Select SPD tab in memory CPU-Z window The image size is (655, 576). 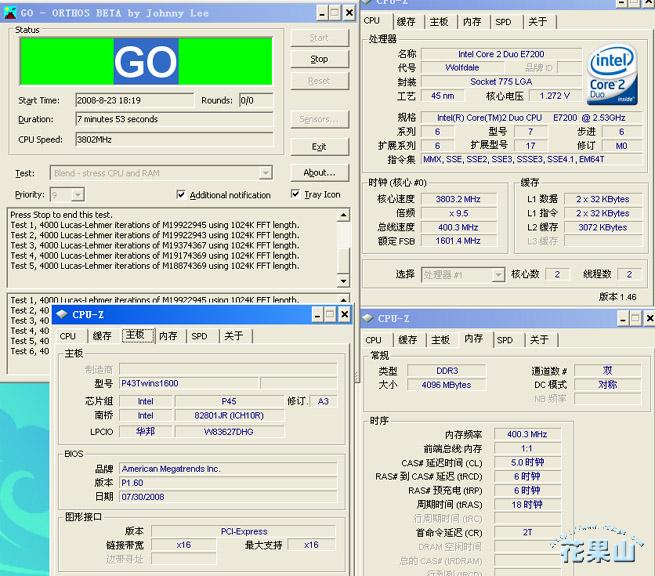pyautogui.click(x=505, y=340)
